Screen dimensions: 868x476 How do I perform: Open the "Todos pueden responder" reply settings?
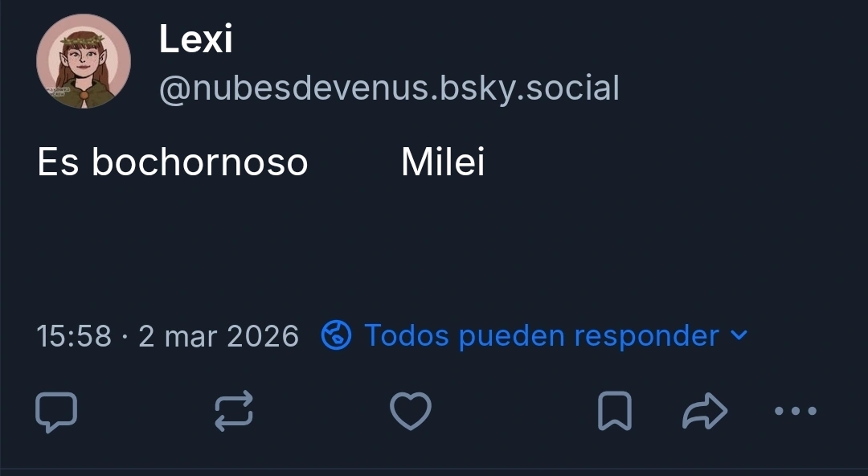pyautogui.click(x=541, y=335)
